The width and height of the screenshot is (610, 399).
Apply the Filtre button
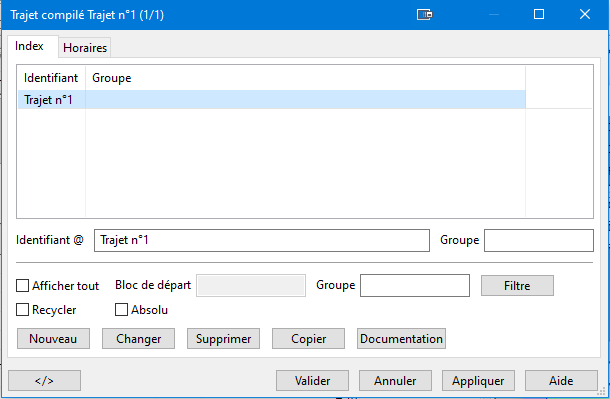tap(517, 285)
